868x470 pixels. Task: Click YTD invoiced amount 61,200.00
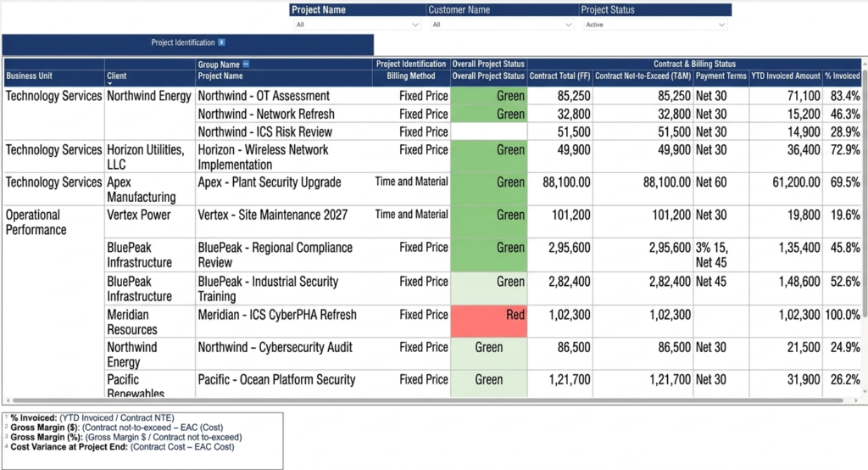tap(796, 182)
